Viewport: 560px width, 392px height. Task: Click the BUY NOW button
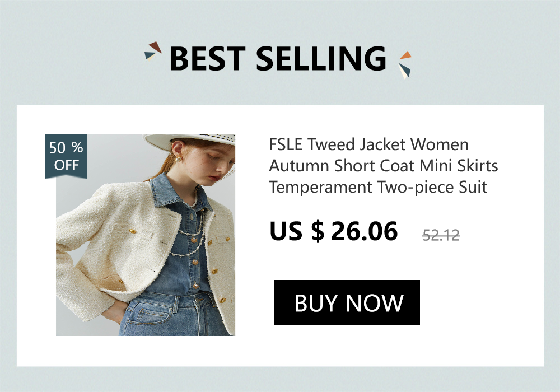(x=347, y=302)
